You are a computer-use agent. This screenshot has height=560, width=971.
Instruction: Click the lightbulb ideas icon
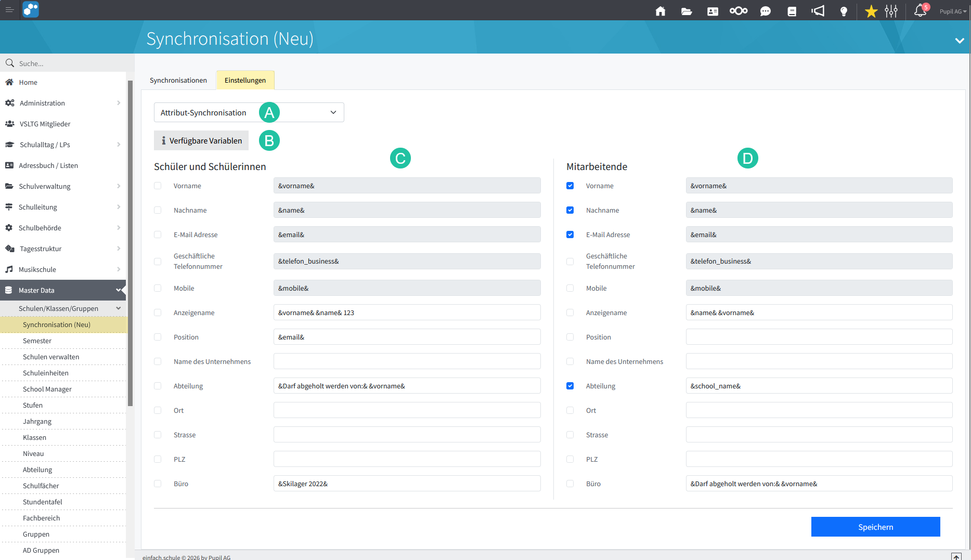(844, 11)
